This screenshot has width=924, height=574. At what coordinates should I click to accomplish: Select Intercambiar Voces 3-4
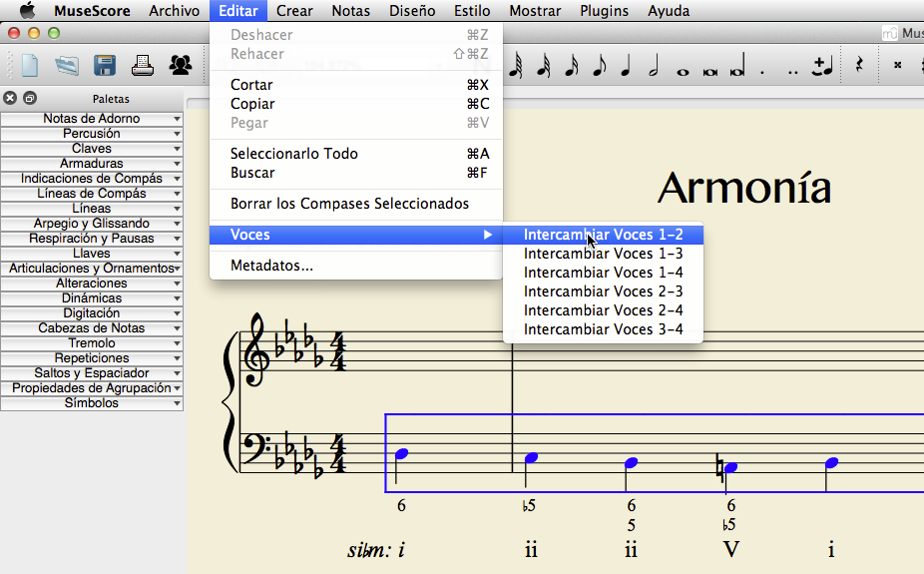(x=603, y=329)
